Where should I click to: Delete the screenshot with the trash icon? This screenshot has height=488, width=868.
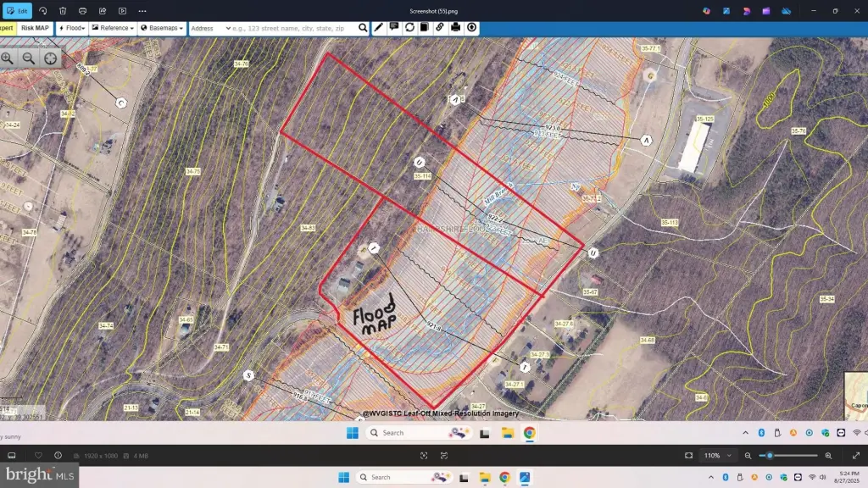63,11
